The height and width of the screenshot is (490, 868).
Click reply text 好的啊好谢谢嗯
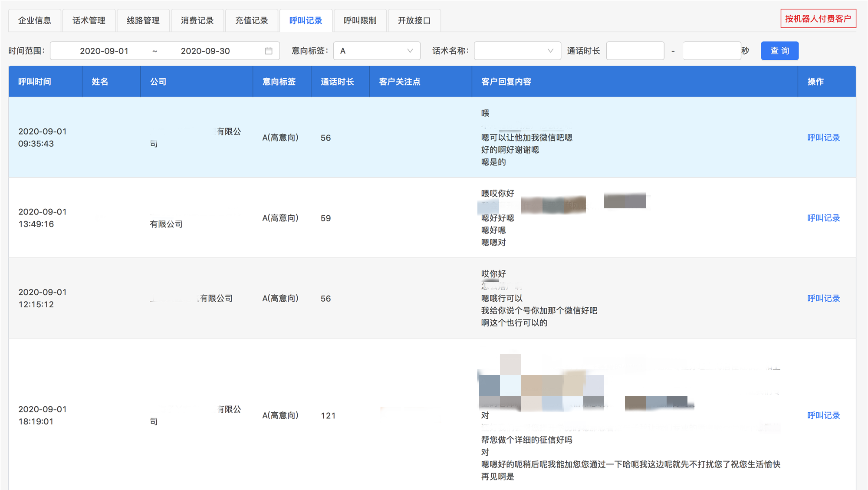tap(510, 150)
